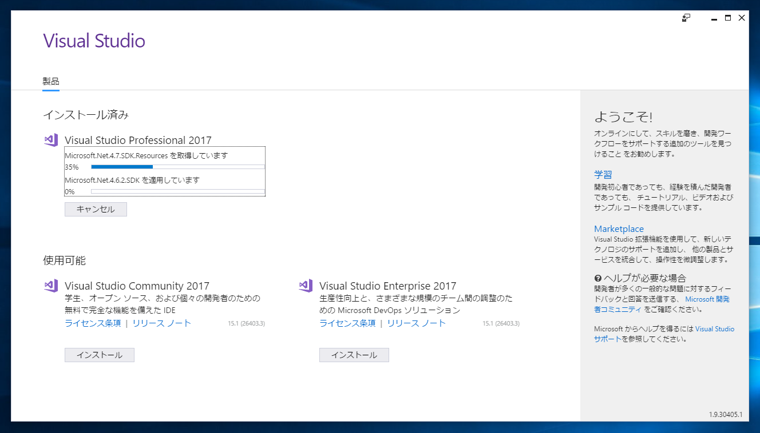Click the Visual Studio Enterprise 2017 logo icon
760x433 pixels.
(x=306, y=286)
